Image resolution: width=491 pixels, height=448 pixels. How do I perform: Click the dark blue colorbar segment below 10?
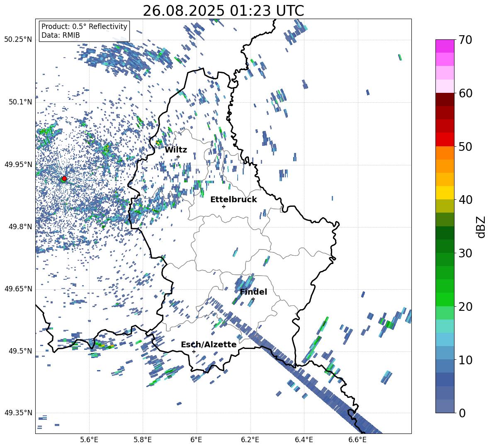(445, 380)
